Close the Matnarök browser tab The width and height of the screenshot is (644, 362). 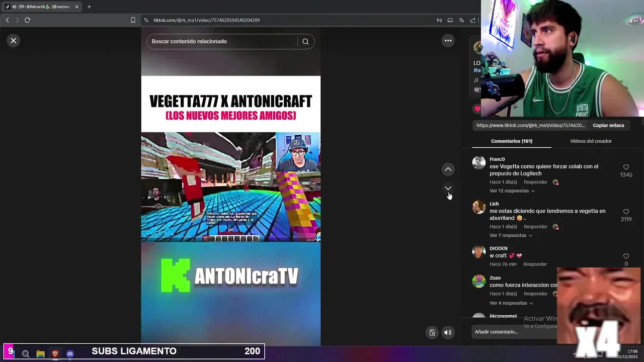coord(76,7)
